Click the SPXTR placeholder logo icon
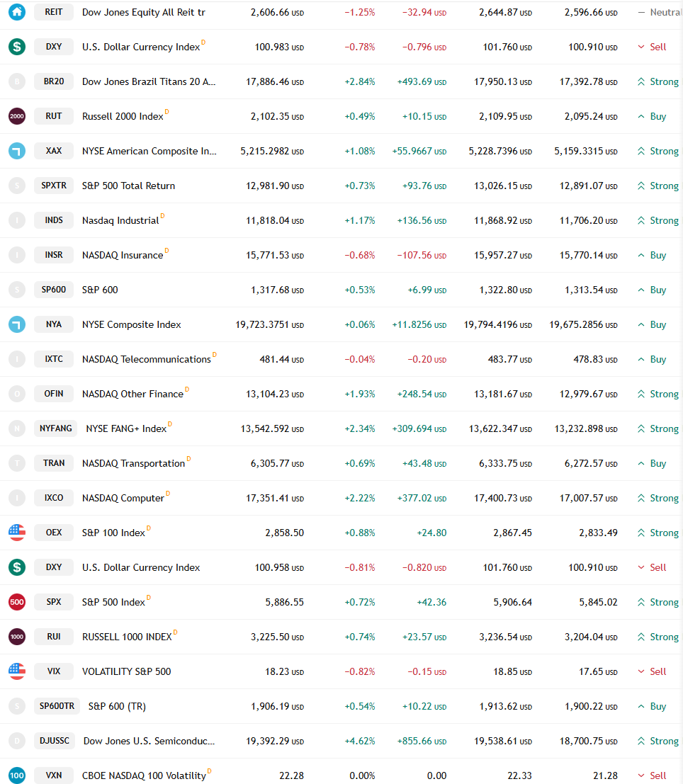The width and height of the screenshot is (683, 784). pyautogui.click(x=17, y=186)
